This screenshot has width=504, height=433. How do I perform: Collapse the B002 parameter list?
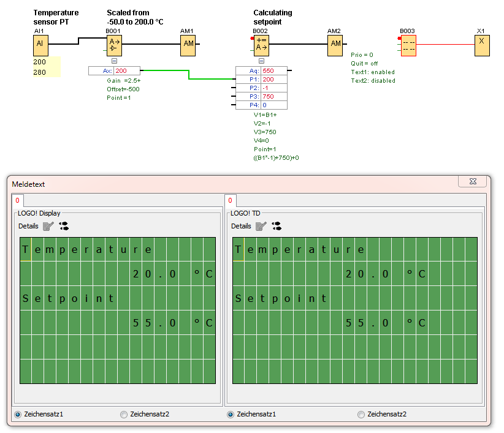click(261, 61)
